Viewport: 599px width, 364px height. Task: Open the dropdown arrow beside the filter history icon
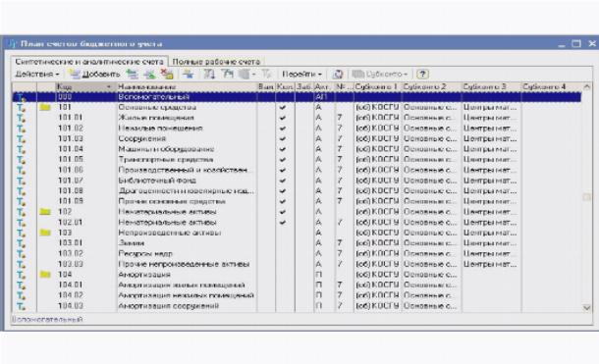click(x=253, y=75)
